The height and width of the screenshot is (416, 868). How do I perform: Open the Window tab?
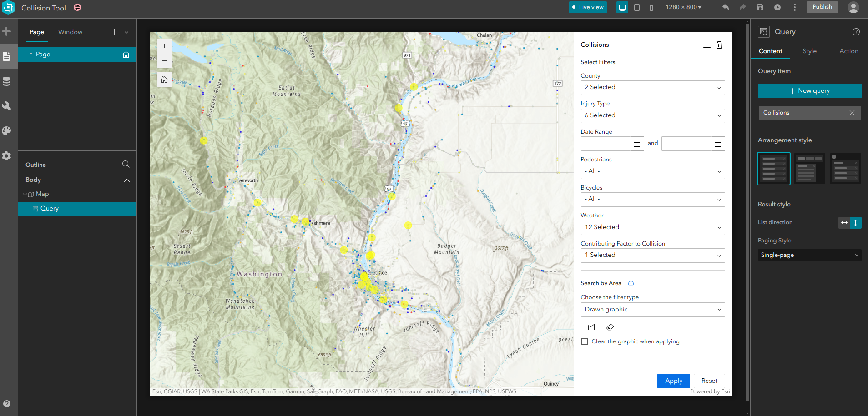70,32
